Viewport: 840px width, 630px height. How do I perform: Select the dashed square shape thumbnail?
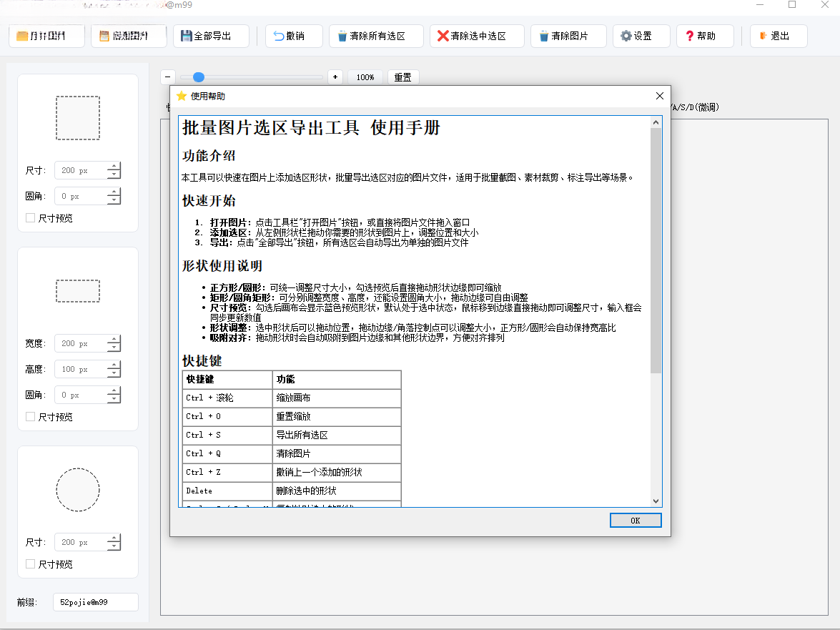tap(78, 118)
